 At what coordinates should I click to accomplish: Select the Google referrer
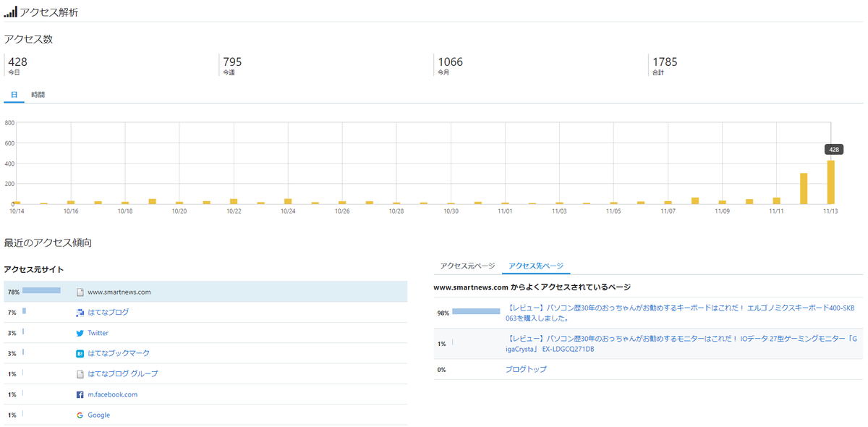tap(98, 415)
